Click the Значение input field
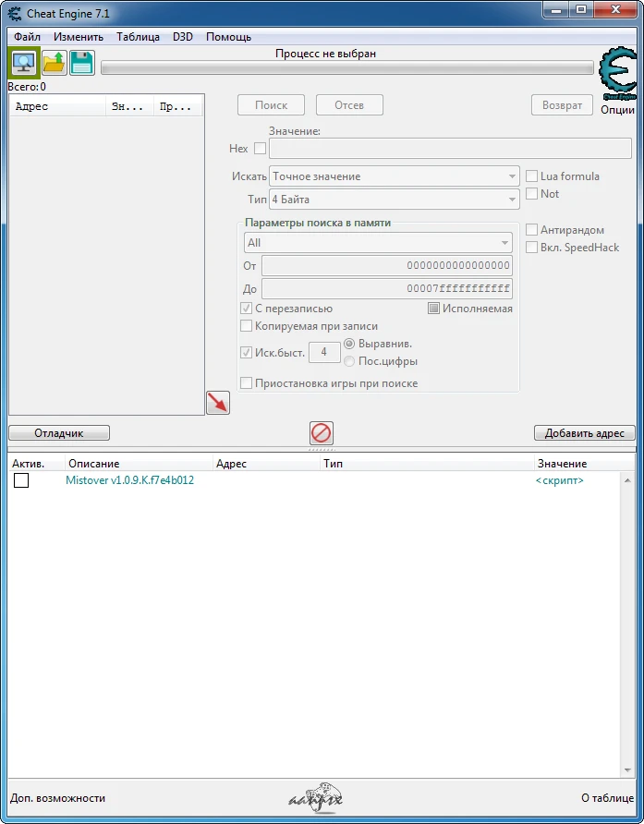The height and width of the screenshot is (824, 644). click(x=451, y=148)
